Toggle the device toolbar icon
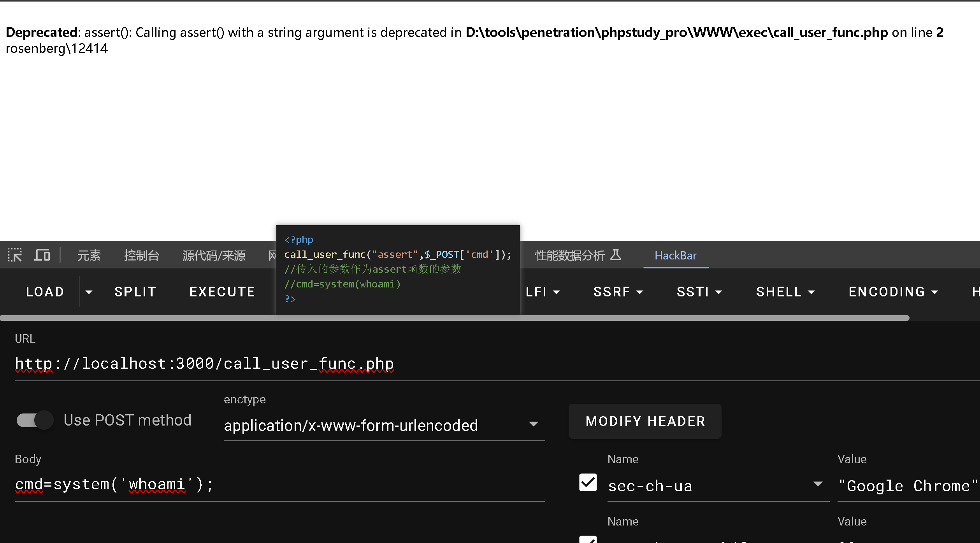 (x=42, y=255)
